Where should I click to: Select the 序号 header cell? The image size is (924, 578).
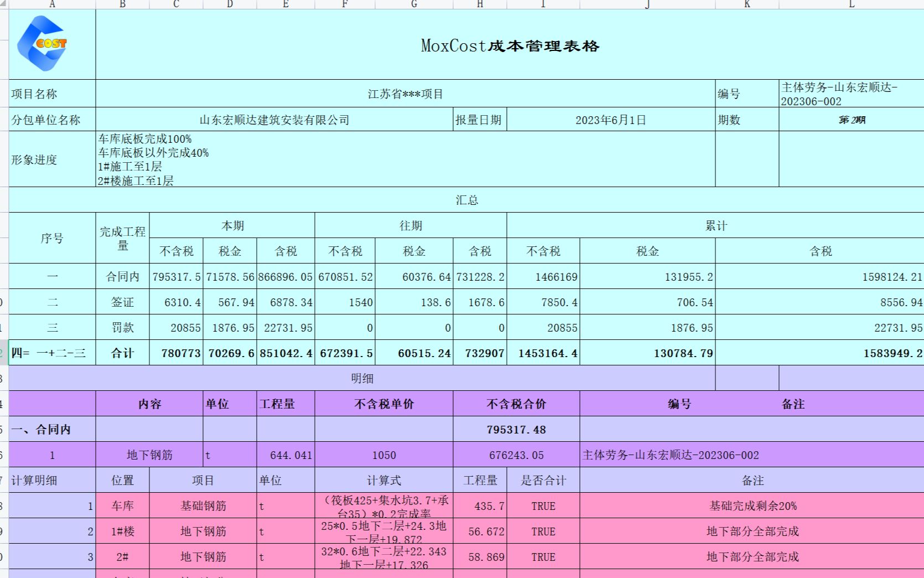click(52, 238)
